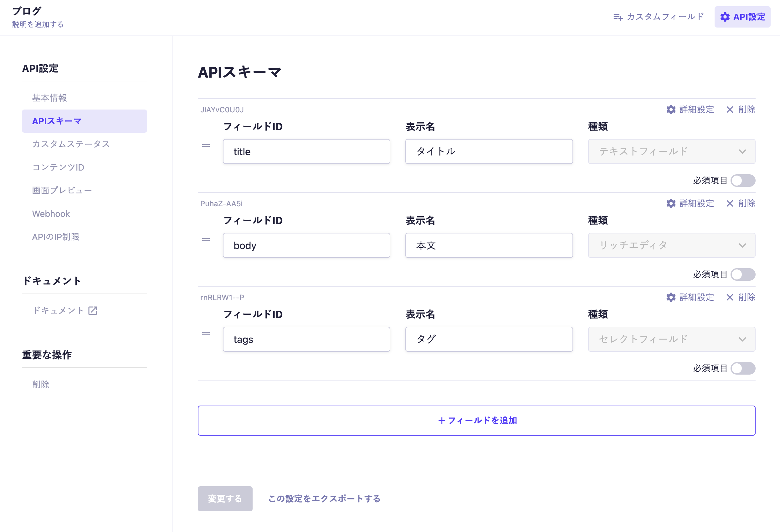
Task: Enable 必須項目 switch for the body field
Action: [x=743, y=274]
